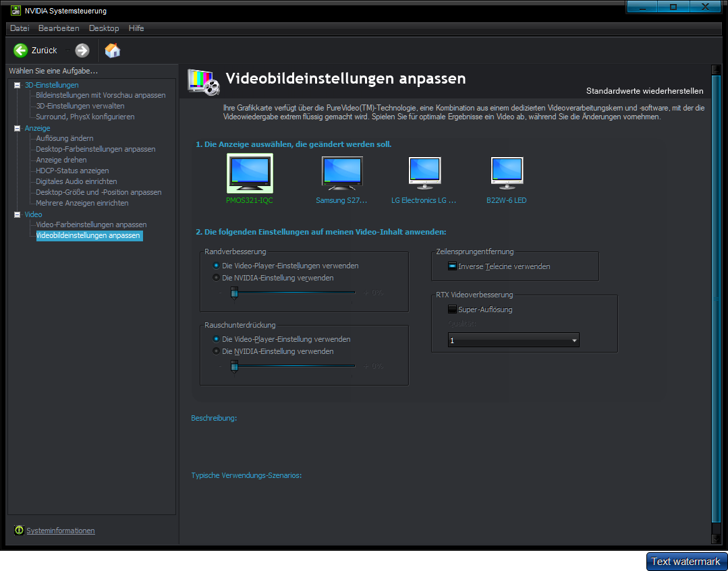Select Videobildeinstellungen anpassen tree item
The image size is (728, 571).
tap(89, 236)
